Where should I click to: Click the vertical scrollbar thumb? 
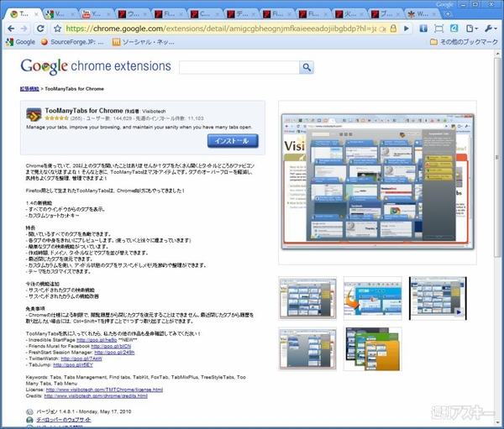498,157
